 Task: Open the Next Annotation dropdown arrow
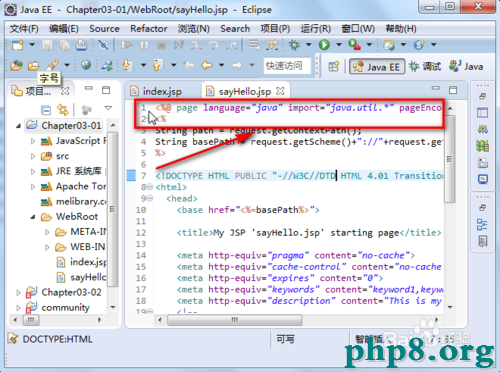click(143, 65)
